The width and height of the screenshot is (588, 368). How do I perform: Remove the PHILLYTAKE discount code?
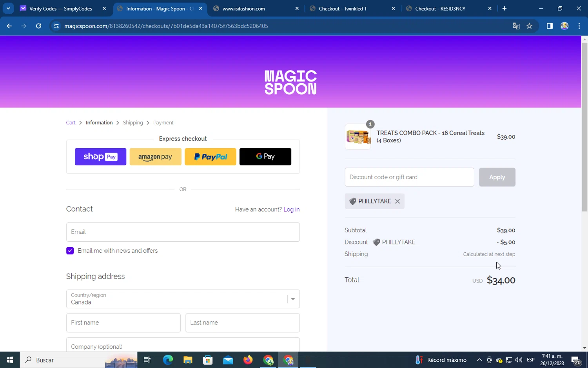[x=397, y=201]
